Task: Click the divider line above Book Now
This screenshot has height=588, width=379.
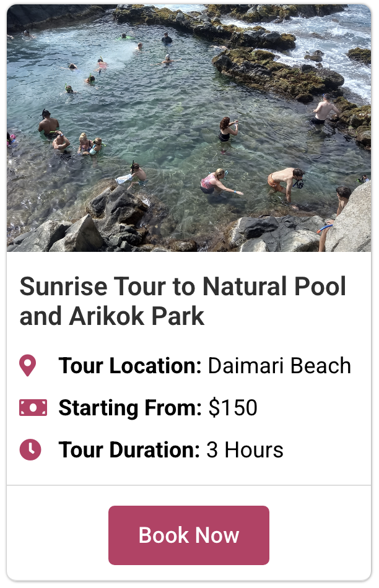Action: (x=189, y=485)
